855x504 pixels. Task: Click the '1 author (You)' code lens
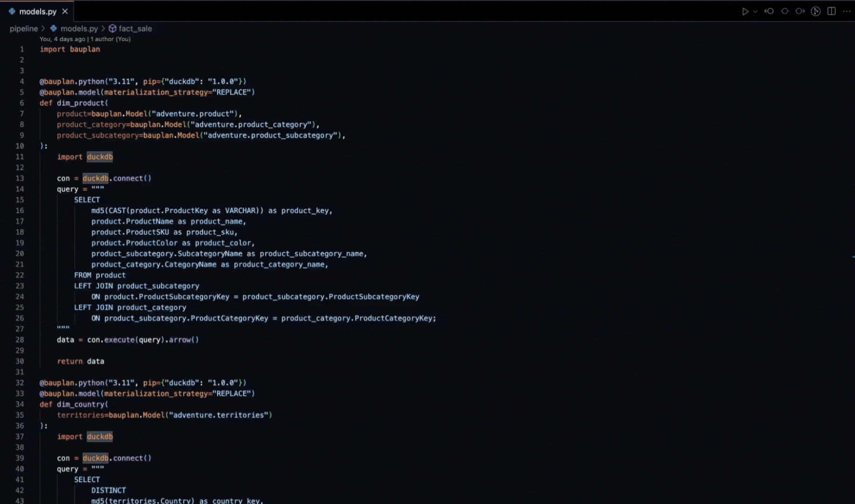111,39
